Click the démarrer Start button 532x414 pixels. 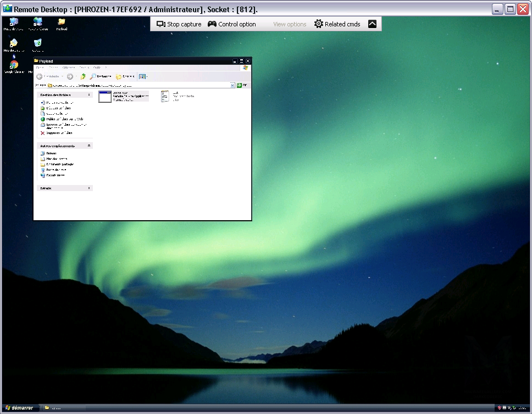click(x=19, y=408)
